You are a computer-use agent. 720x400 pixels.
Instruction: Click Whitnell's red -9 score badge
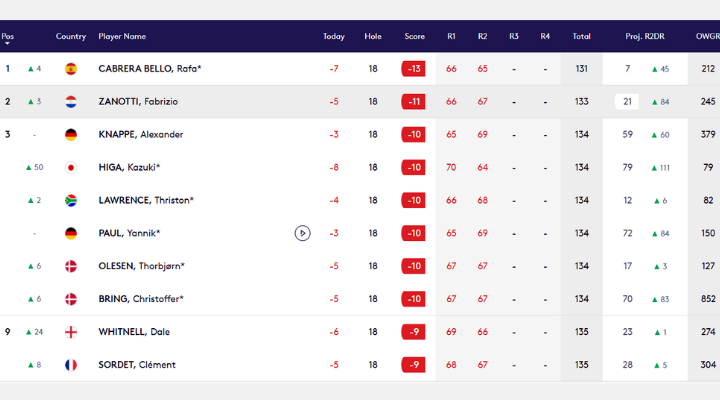point(413,332)
